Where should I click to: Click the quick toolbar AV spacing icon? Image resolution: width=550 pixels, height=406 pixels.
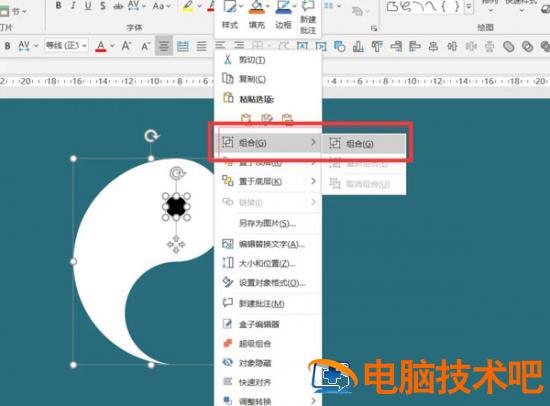24,46
